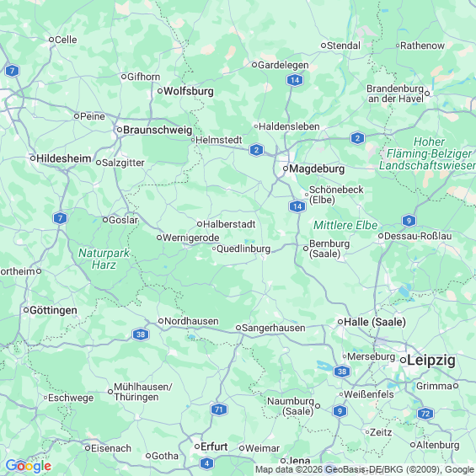
Task: Click the A38 shield near Merseburg
Action: 342,372
